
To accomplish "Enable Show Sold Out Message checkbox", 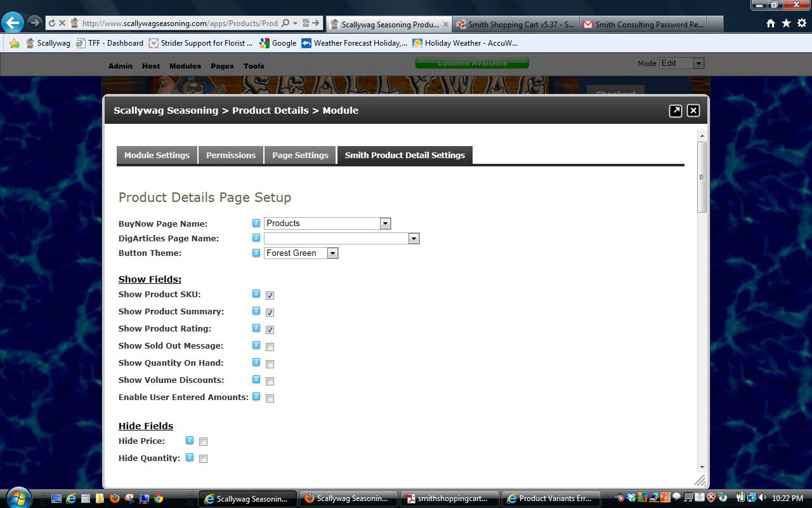I will point(270,347).
